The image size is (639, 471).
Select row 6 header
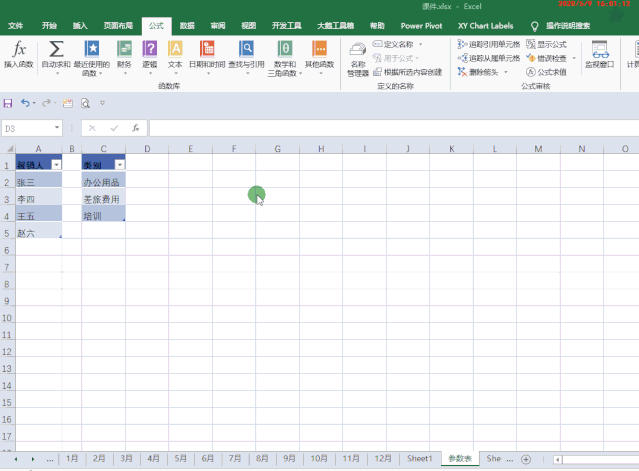pos(7,250)
